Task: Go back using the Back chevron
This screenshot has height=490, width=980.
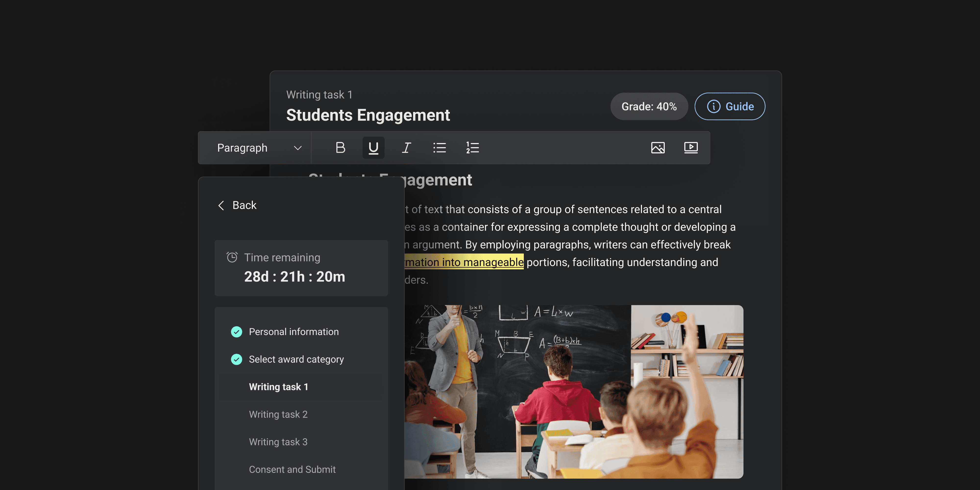Action: 221,206
